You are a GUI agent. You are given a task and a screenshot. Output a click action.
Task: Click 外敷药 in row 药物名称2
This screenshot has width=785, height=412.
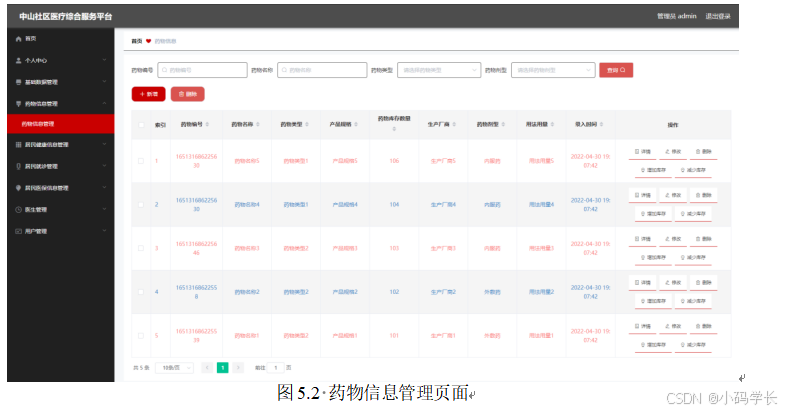[492, 292]
